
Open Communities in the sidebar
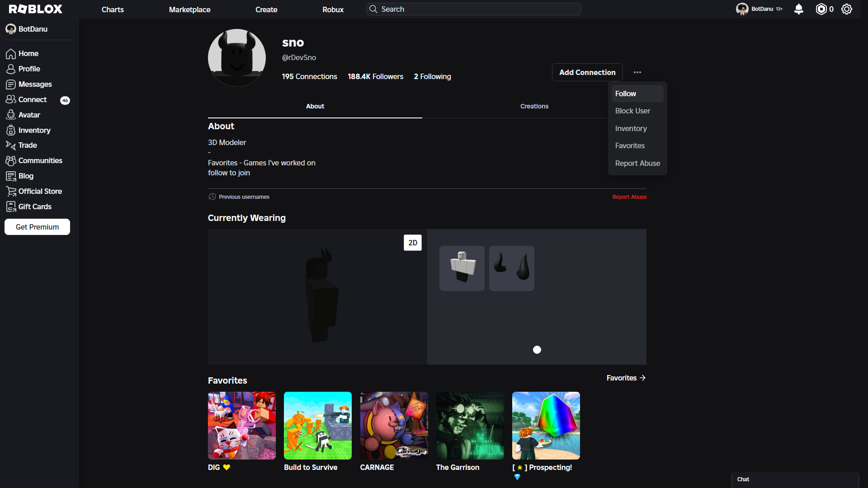[x=40, y=160]
